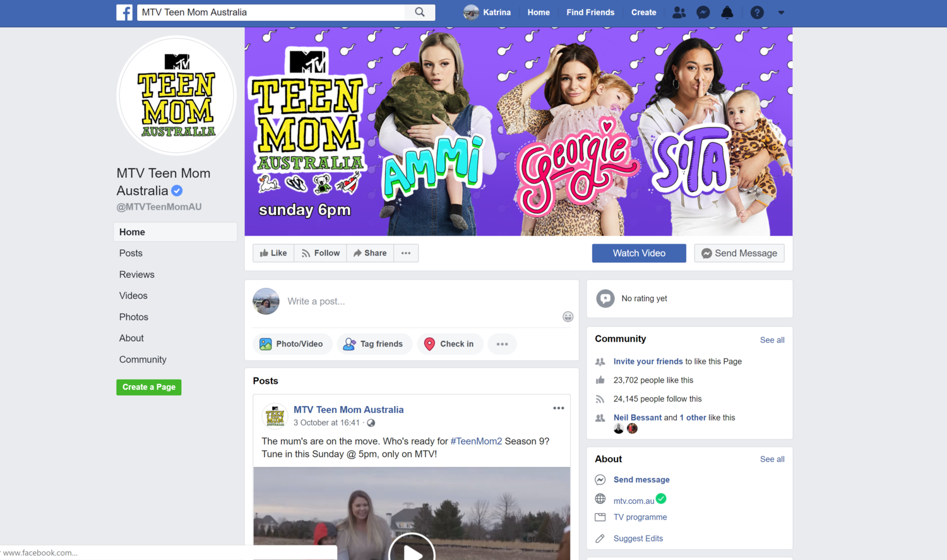Open the notifications bell
Image resolution: width=947 pixels, height=560 pixels.
(x=727, y=12)
